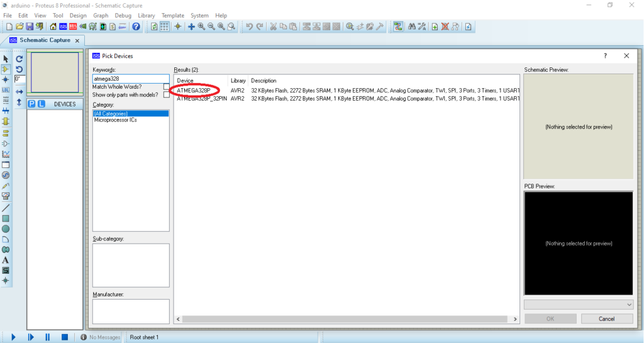Select Microprocessor ICs category
Viewport: 644px width, 343px height.
[x=115, y=120]
